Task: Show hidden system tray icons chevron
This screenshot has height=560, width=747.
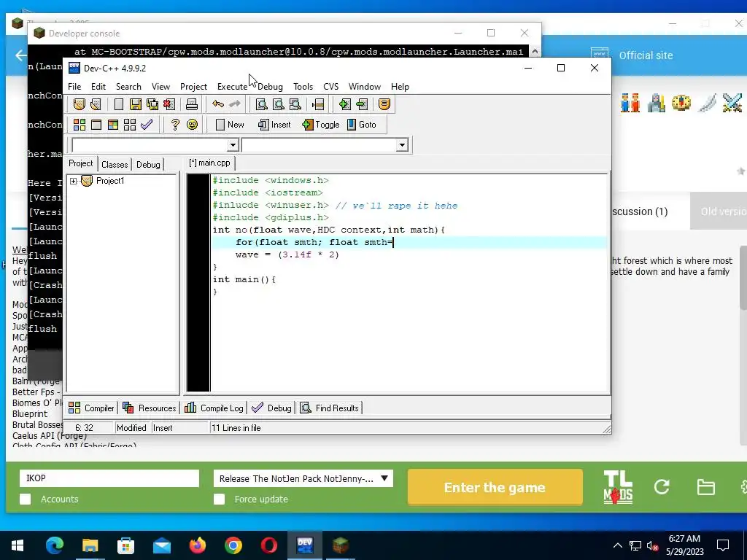Action: [x=617, y=545]
